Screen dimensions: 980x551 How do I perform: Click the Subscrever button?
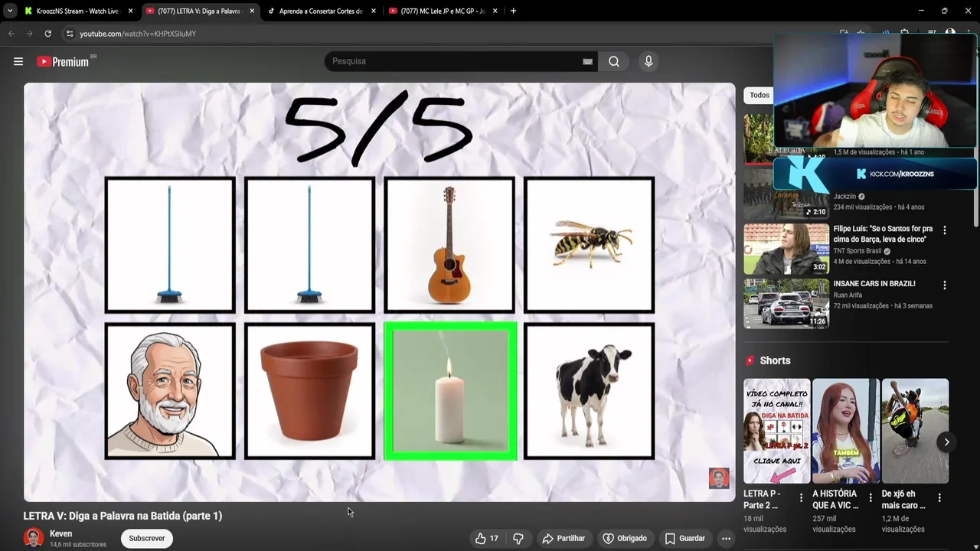pyautogui.click(x=146, y=538)
